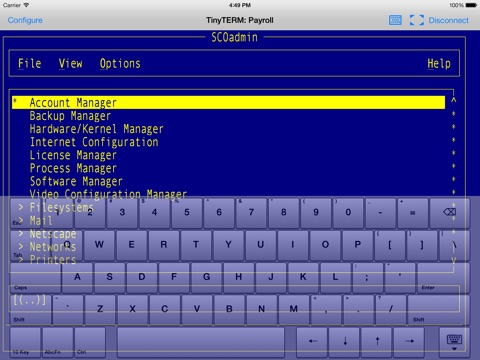Tap the scroll-up caret on list scrollbar
480x360 pixels.
click(454, 100)
